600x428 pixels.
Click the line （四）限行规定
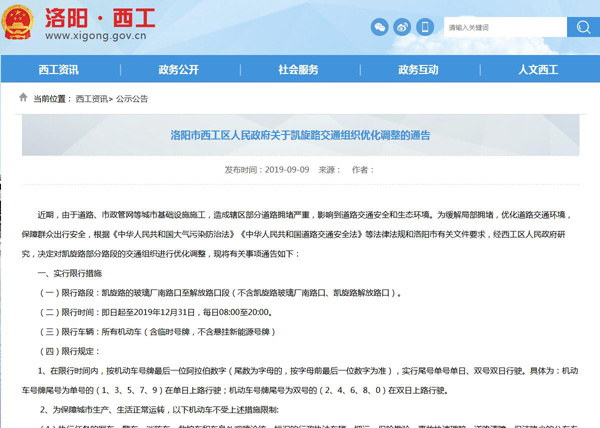(69, 352)
